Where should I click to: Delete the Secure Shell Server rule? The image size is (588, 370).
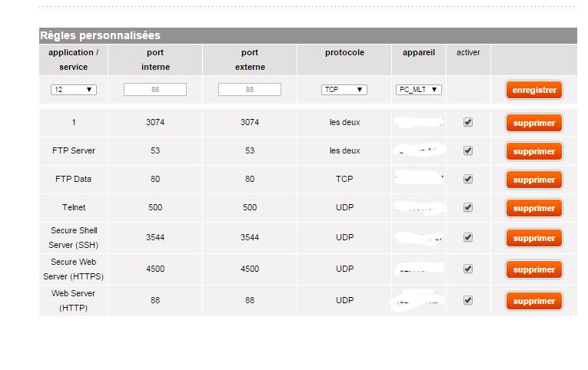point(533,238)
